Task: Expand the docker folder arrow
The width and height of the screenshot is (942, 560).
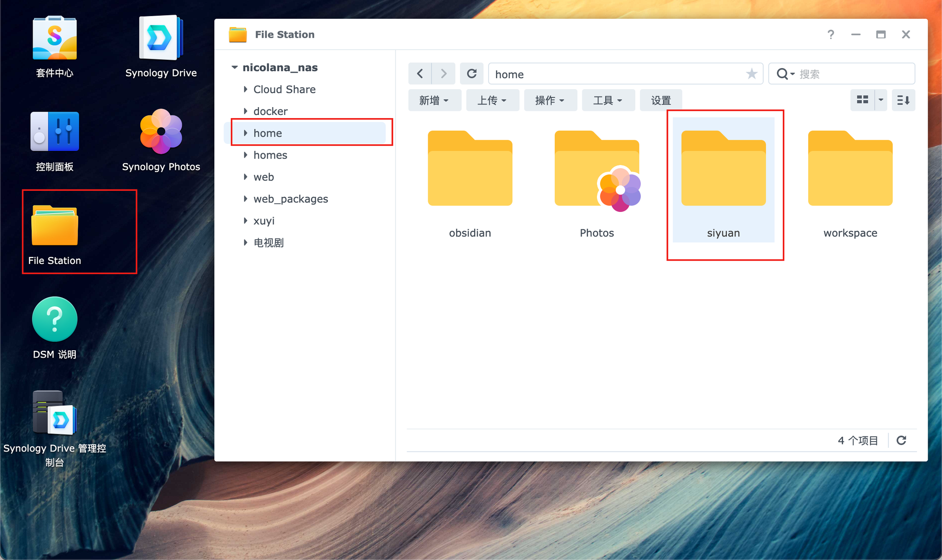Action: (246, 111)
